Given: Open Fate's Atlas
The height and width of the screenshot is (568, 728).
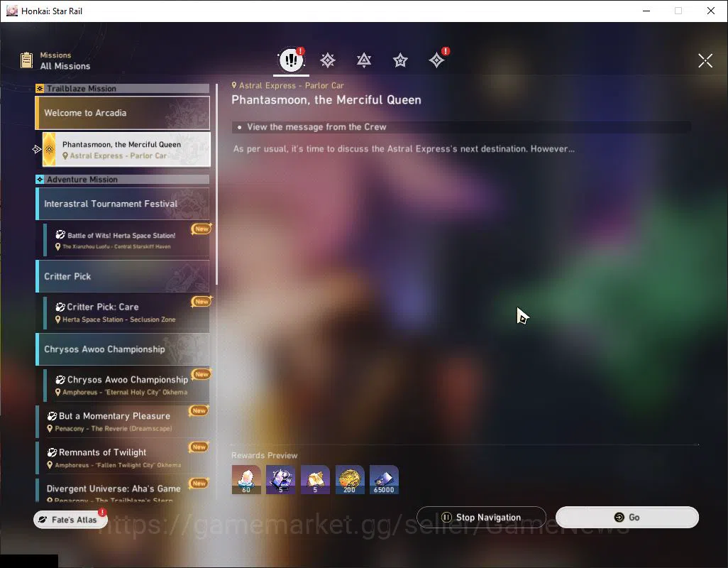Looking at the screenshot, I should click(70, 519).
